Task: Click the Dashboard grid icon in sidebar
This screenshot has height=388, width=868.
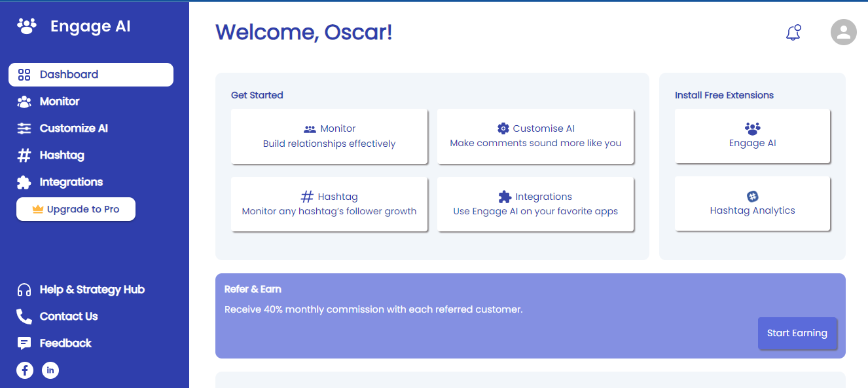Action: coord(24,75)
